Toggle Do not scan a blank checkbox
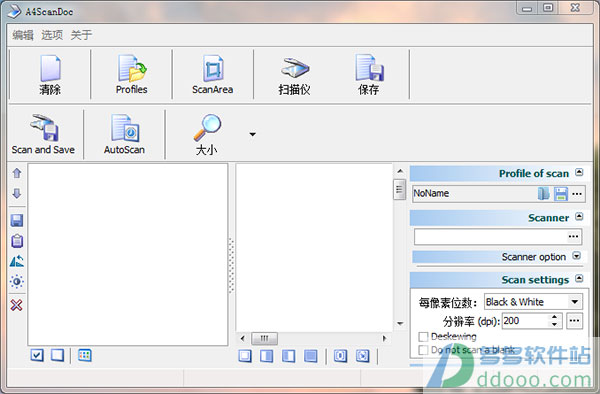This screenshot has width=600, height=394. (423, 350)
